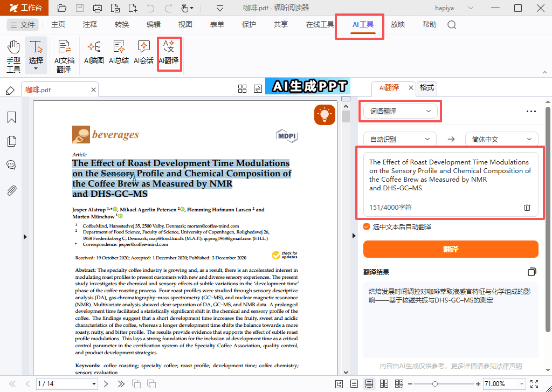552x392 pixels.
Task: Switch to the 保护 tab
Action: point(249,24)
